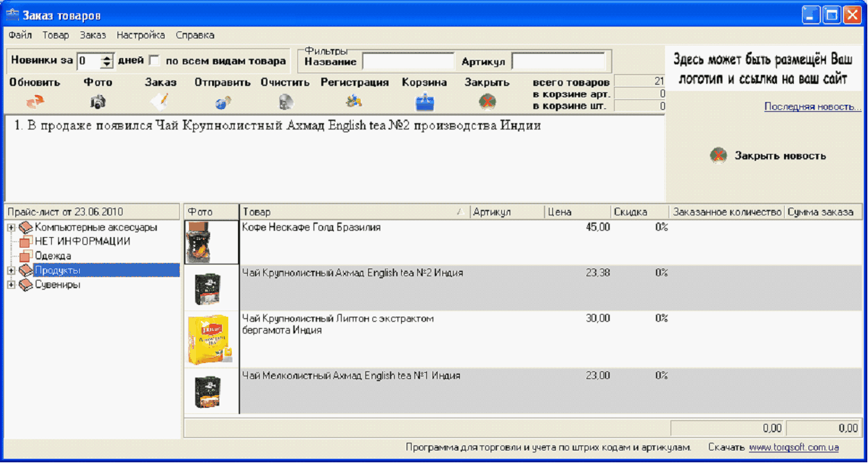Screen dimensions: 868x463
Task: Select the Одежда category in the tree
Action: tap(52, 256)
